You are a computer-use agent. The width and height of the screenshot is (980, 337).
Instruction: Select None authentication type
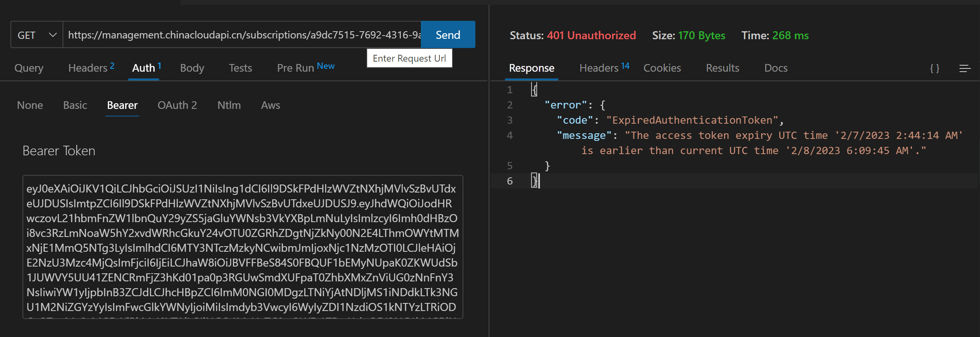pyautogui.click(x=30, y=105)
